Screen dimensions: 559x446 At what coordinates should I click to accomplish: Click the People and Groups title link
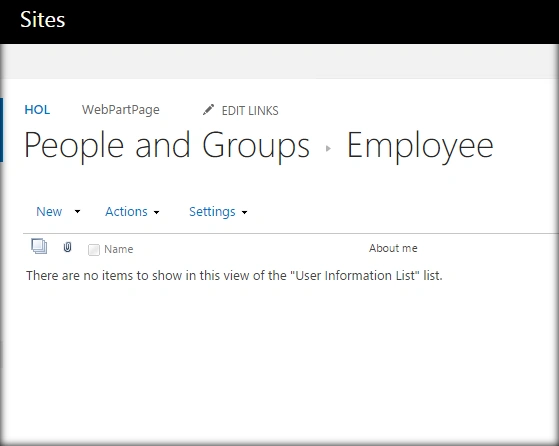[x=167, y=145]
